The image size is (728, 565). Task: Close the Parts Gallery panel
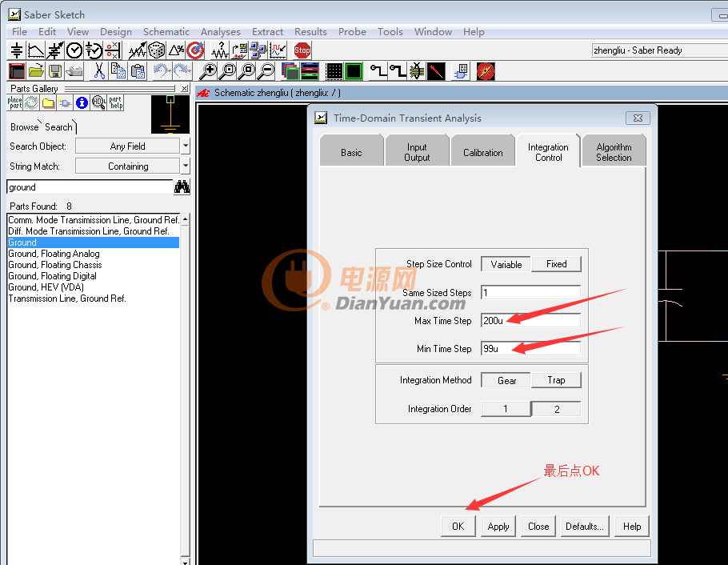click(185, 88)
